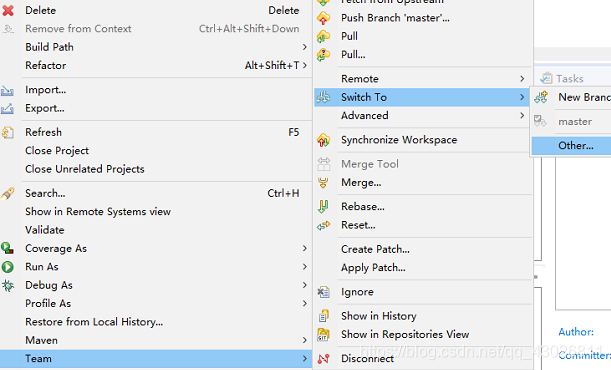Click the icon beside Pull... with ellipsis
Image resolution: width=611 pixels, height=370 pixels.
click(323, 55)
